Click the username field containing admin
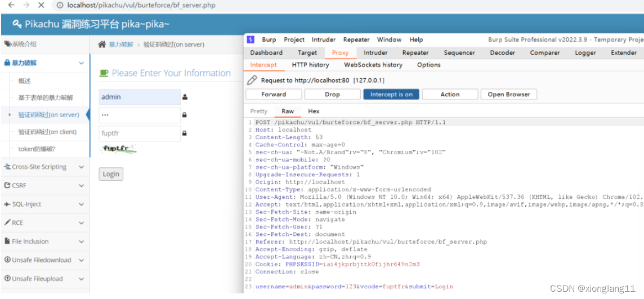Viewport: 644px width, 299px height. tap(140, 97)
